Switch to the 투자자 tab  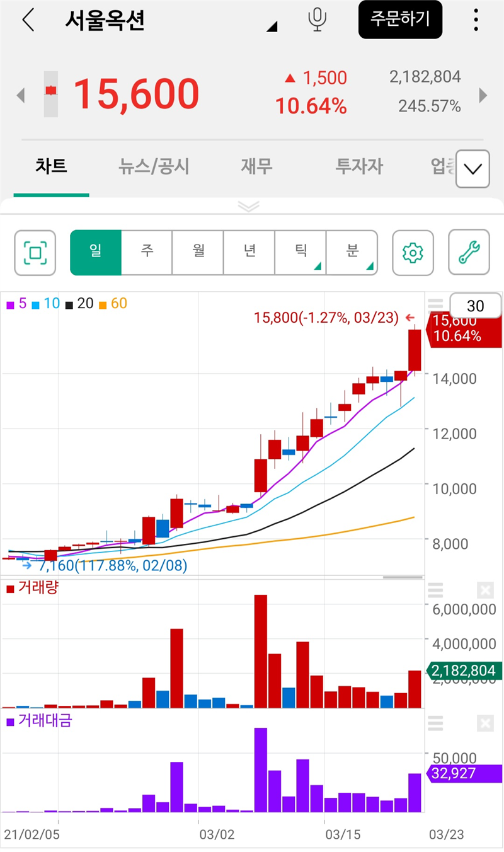(359, 166)
